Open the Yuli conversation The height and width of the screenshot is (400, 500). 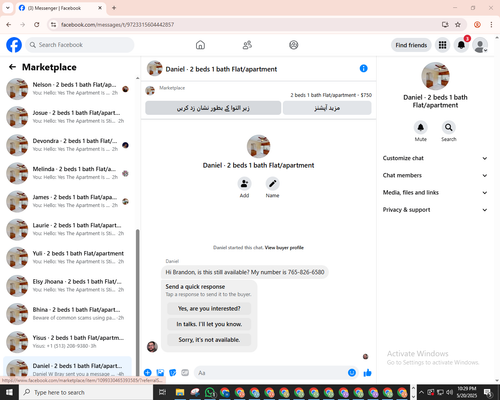68,258
